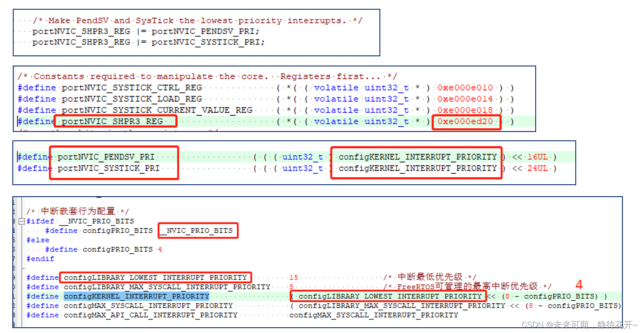
Task: Click the boxed address 0xe000ed20
Action: pyautogui.click(x=466, y=121)
